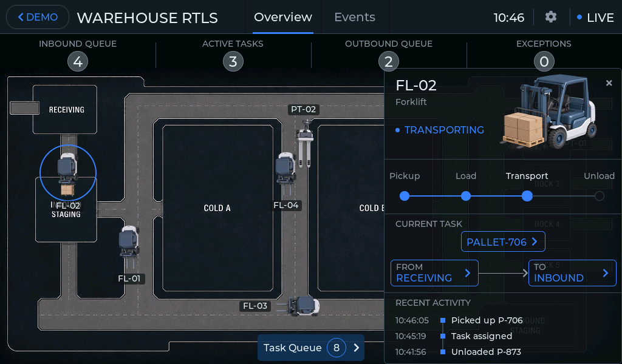Click the WAREHOUSE RTLS title
Viewport: 622px width, 364px height.
[x=147, y=18]
